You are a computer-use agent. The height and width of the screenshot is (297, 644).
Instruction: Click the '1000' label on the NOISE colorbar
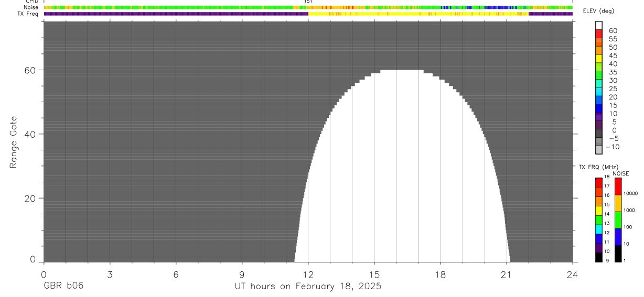[629, 211]
